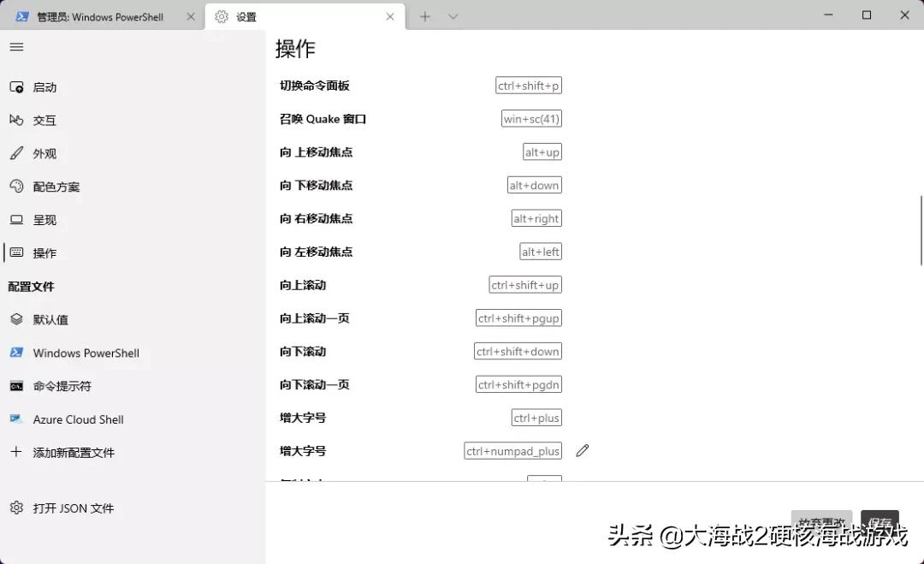Open the 交互 settings page

click(133, 120)
